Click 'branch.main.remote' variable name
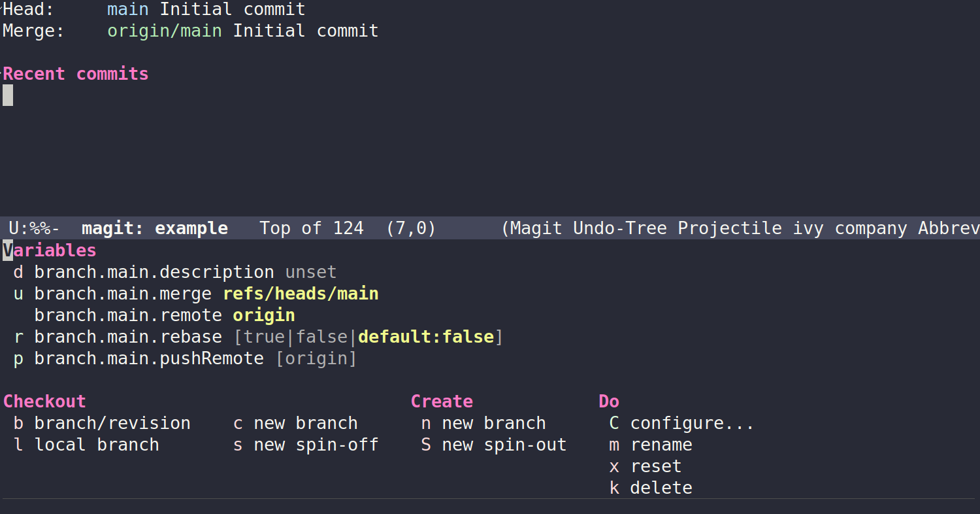This screenshot has width=980, height=514. coord(128,315)
